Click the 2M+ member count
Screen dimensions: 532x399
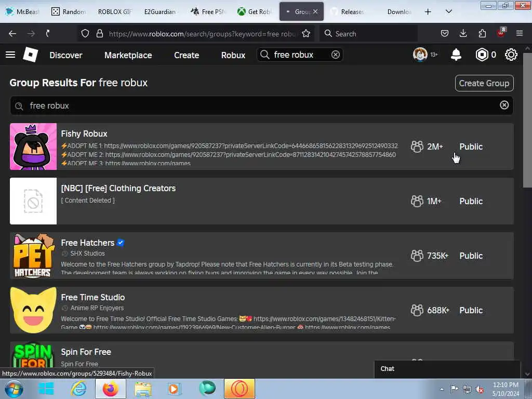[435, 147]
